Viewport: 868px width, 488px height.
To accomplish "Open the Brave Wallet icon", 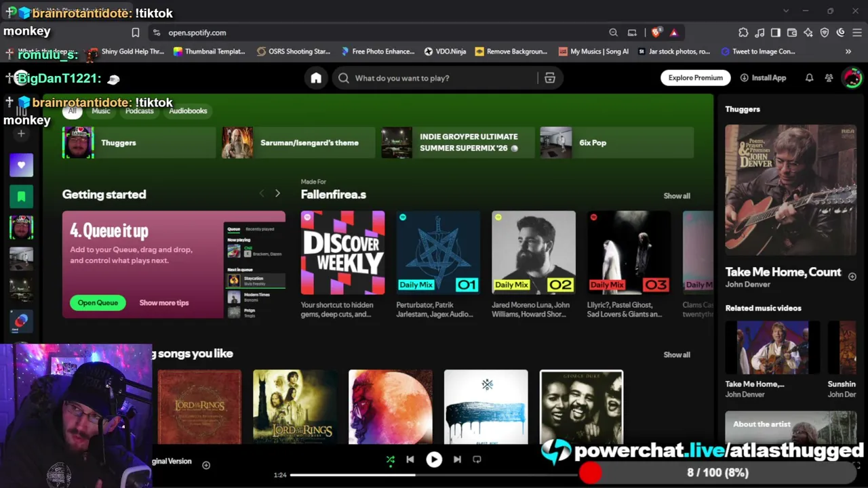I will coord(792,33).
